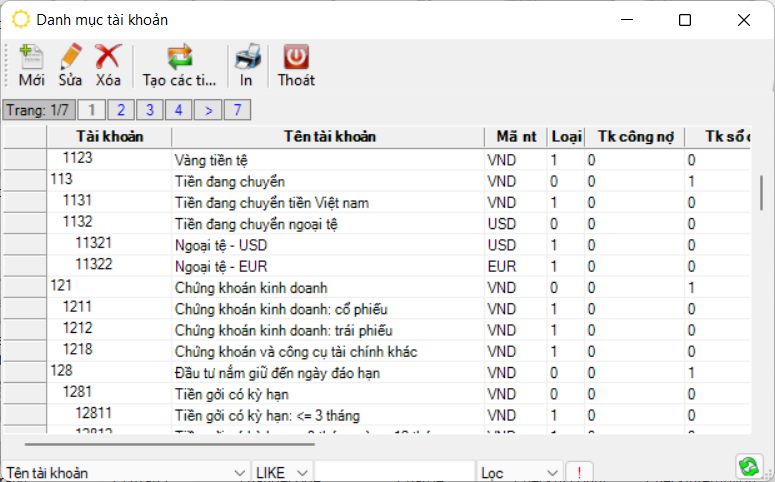The width and height of the screenshot is (775, 482).
Task: Select the row Tiền đang chuyển ngoại tệ
Action: tap(256, 223)
